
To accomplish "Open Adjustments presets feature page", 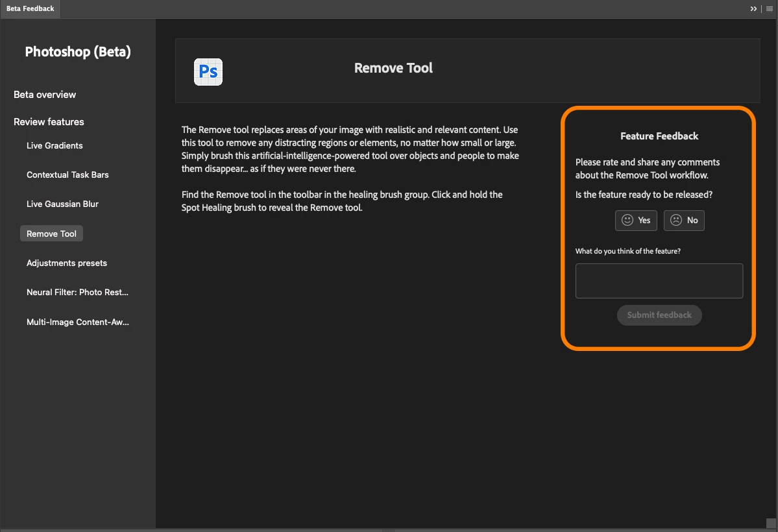I will (66, 263).
